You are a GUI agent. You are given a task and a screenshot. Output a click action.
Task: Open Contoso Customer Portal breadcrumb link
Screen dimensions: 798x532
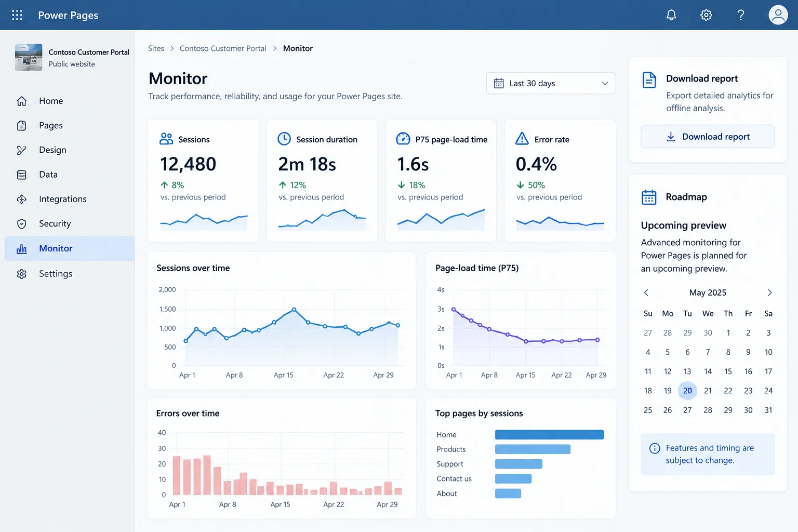pos(223,48)
